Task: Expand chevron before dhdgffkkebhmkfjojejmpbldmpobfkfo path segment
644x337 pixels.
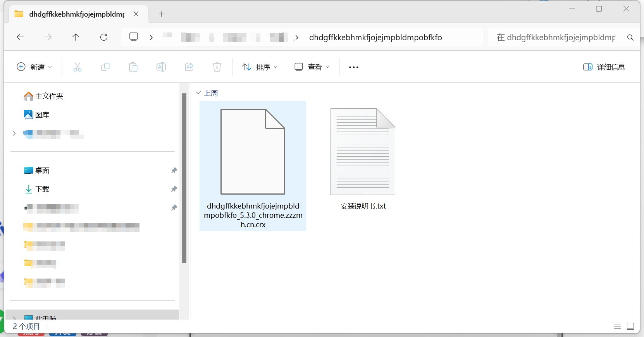Action: (297, 38)
